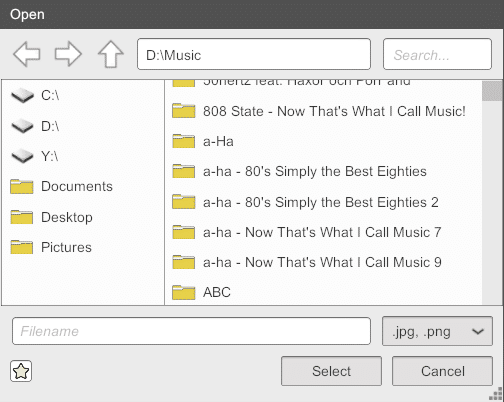Select 'a-ha - Now That's What I Call Music 7'
The width and height of the screenshot is (504, 402).
click(x=322, y=232)
